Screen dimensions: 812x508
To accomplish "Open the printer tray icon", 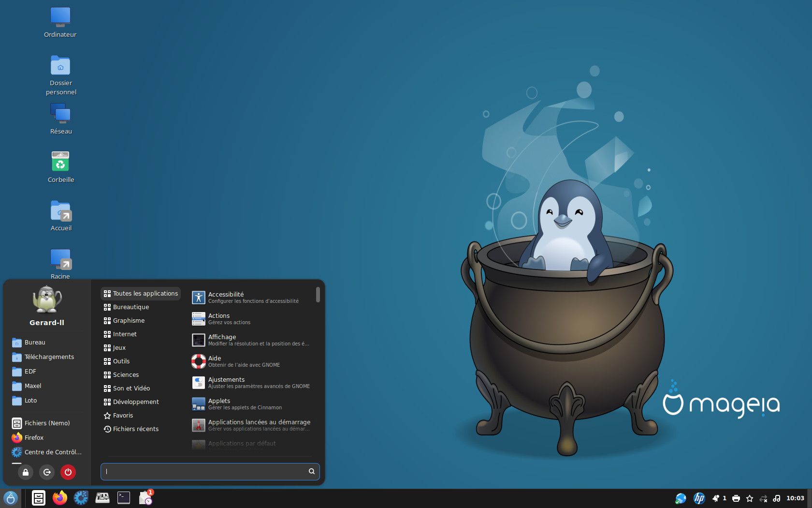I will pos(736,498).
